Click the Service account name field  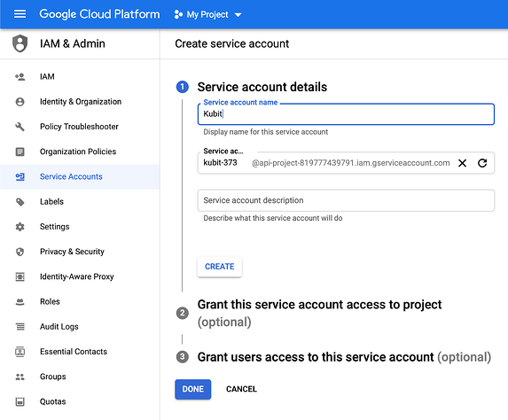tap(346, 114)
